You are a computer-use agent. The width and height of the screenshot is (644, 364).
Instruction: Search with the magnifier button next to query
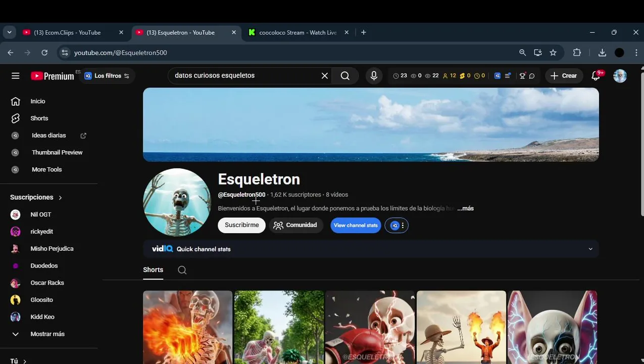pos(345,76)
